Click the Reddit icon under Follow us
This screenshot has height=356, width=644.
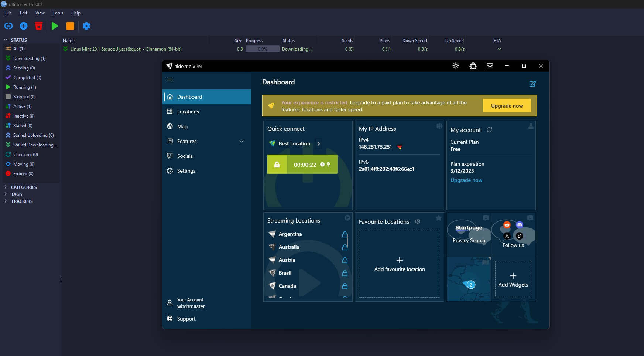point(507,225)
